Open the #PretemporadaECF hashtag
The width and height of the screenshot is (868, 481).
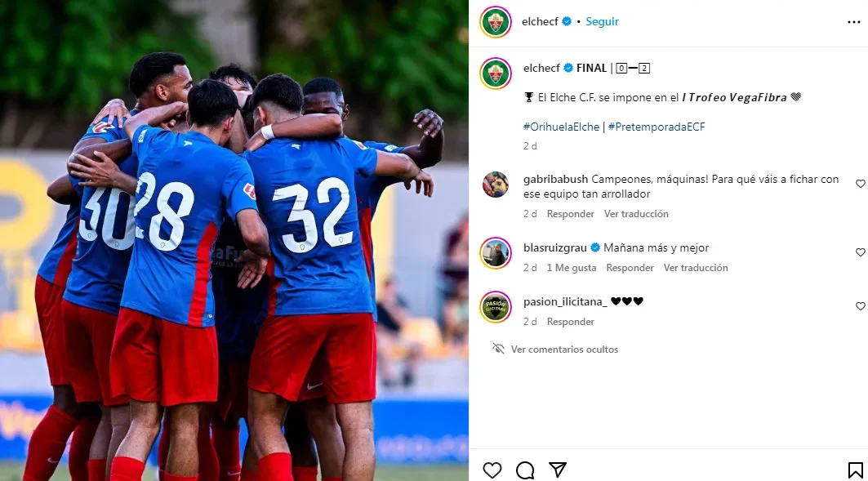coord(657,127)
